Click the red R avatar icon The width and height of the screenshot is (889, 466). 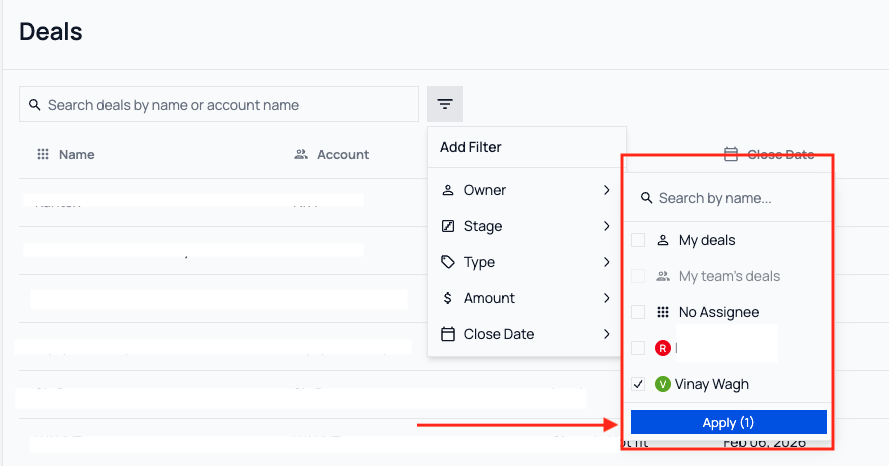point(662,348)
